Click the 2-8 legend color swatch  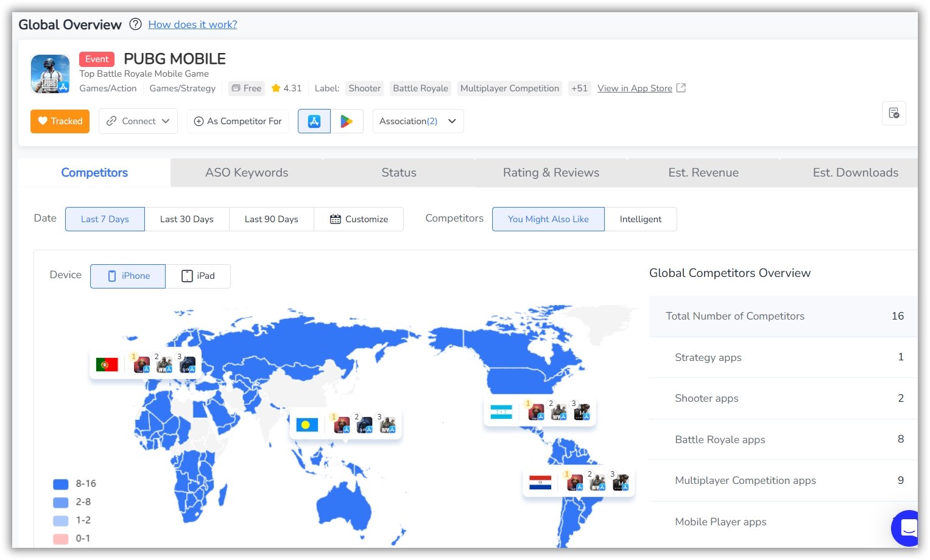point(61,502)
